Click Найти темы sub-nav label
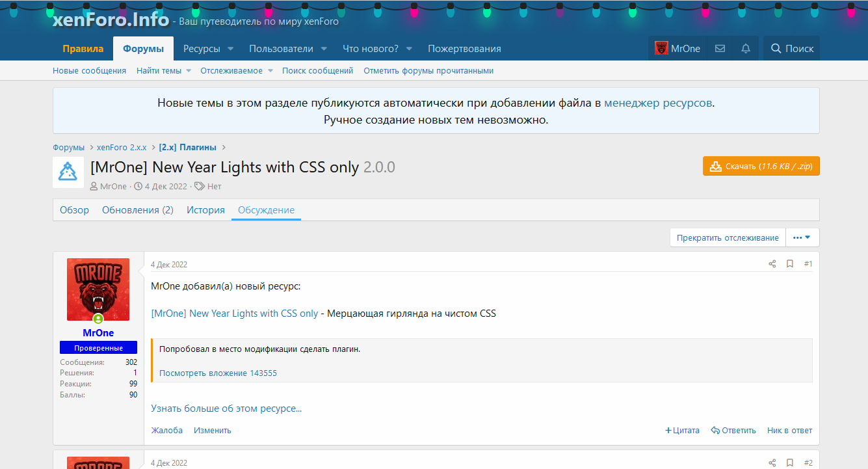This screenshot has height=469, width=868. click(x=159, y=71)
